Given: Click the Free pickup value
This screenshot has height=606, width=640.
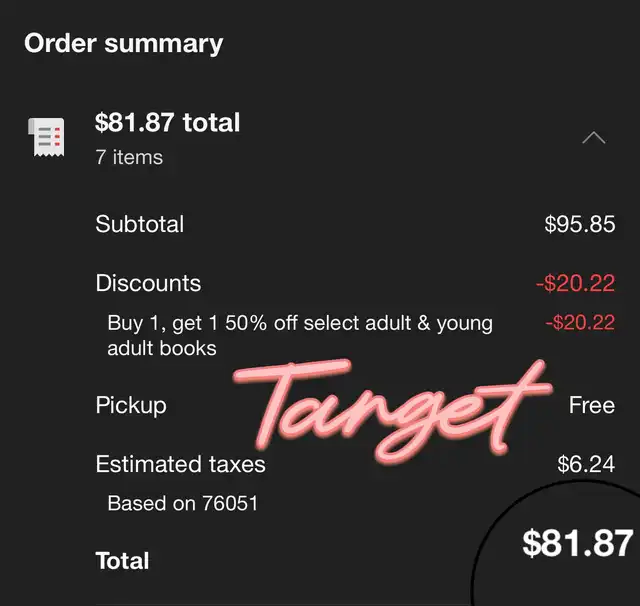Looking at the screenshot, I should pyautogui.click(x=592, y=405).
